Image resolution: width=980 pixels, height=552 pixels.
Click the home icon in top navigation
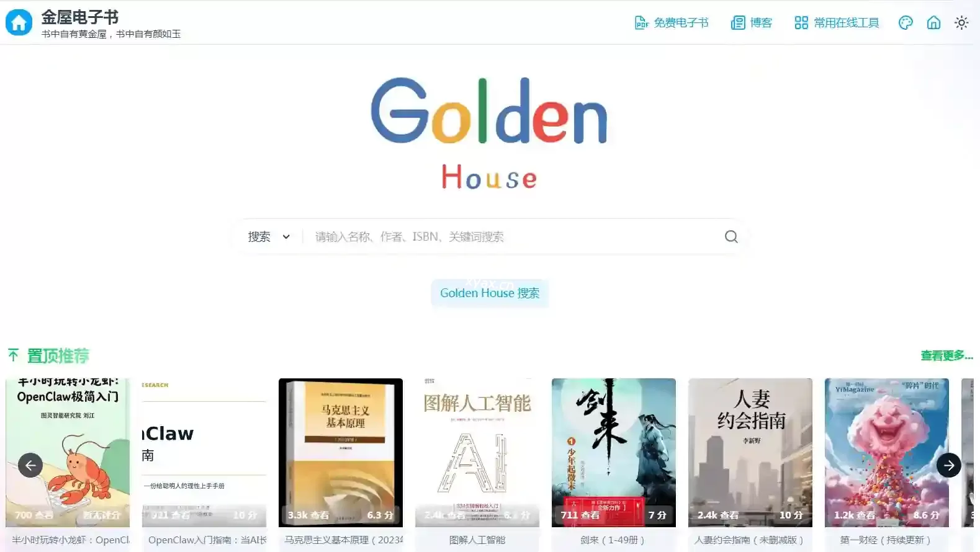[x=933, y=23]
